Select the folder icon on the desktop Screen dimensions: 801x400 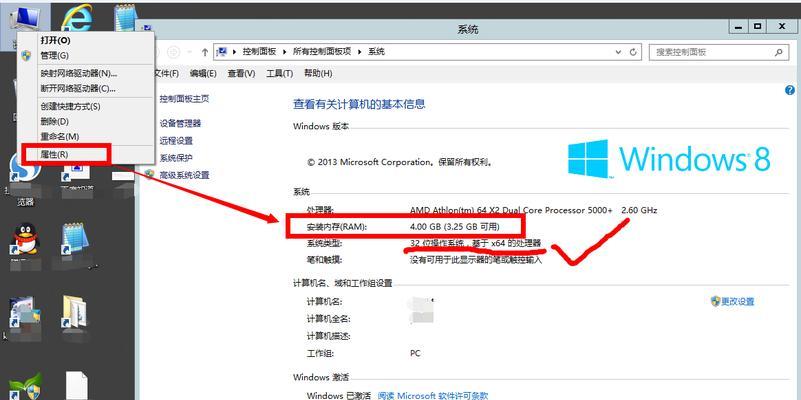[75, 312]
